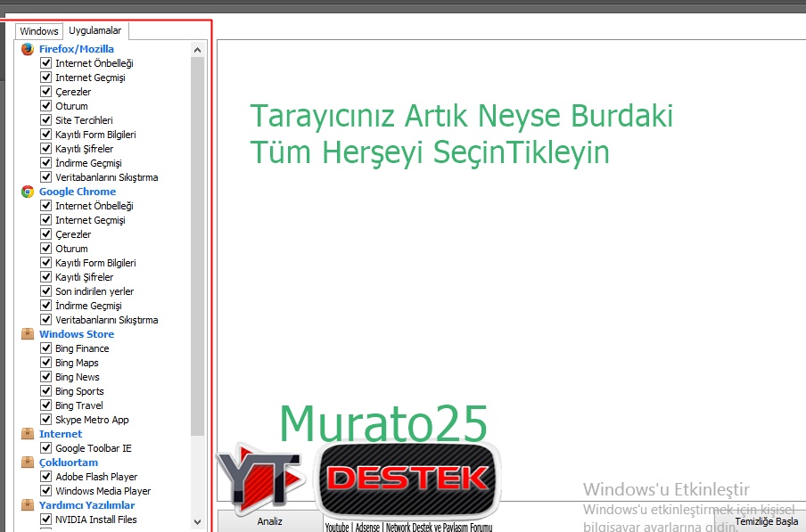Disable Çerezler under Google Chrome
This screenshot has width=806, height=532.
tap(45, 234)
